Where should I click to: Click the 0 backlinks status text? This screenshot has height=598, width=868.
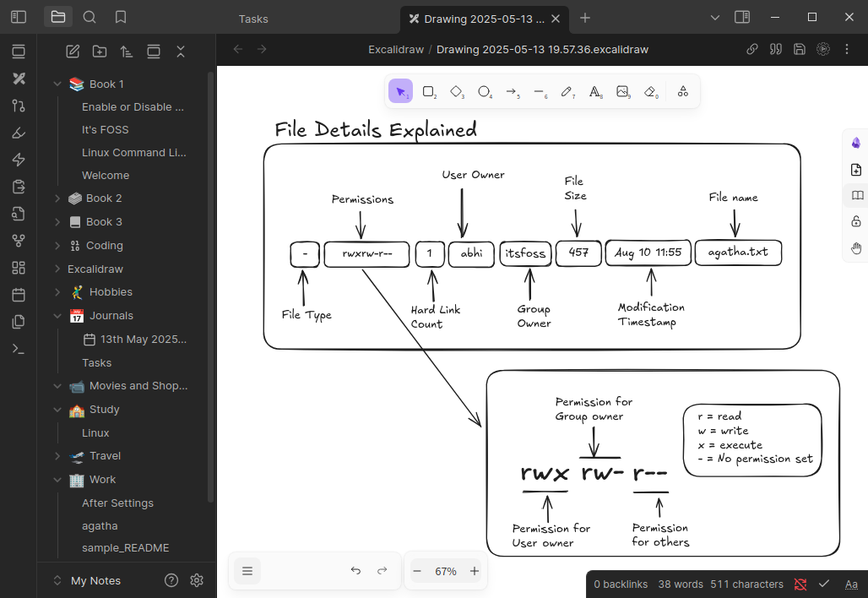[x=621, y=584]
